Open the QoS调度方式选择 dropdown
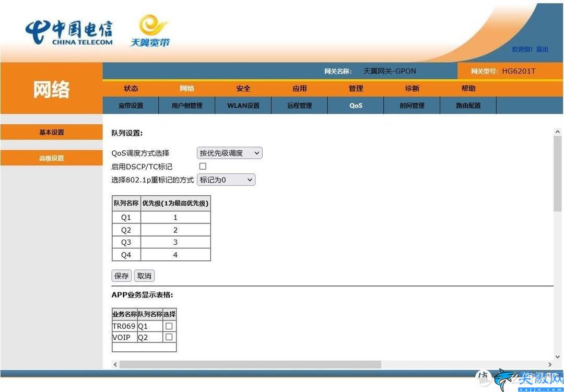This screenshot has height=392, width=564. 229,153
